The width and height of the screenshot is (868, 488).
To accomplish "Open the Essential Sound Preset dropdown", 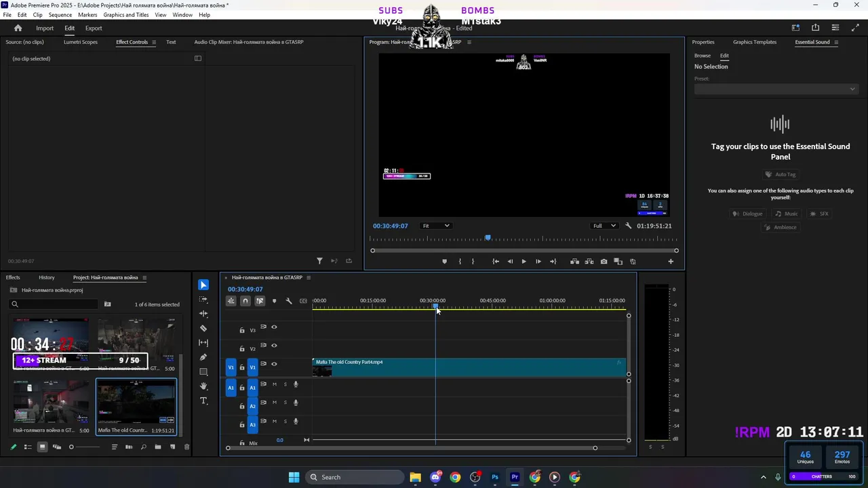I will point(776,89).
